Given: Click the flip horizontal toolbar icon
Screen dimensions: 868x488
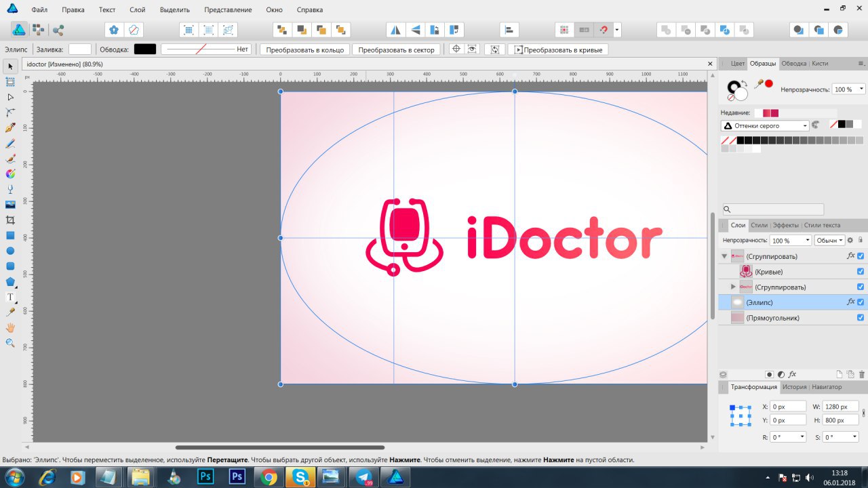Looking at the screenshot, I should [x=395, y=30].
